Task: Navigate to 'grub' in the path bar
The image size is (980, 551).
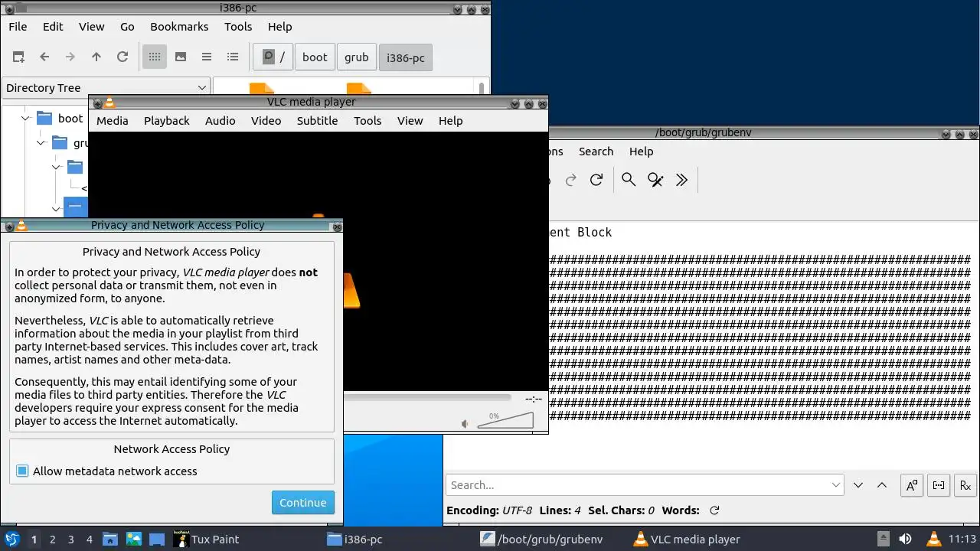Action: click(356, 57)
